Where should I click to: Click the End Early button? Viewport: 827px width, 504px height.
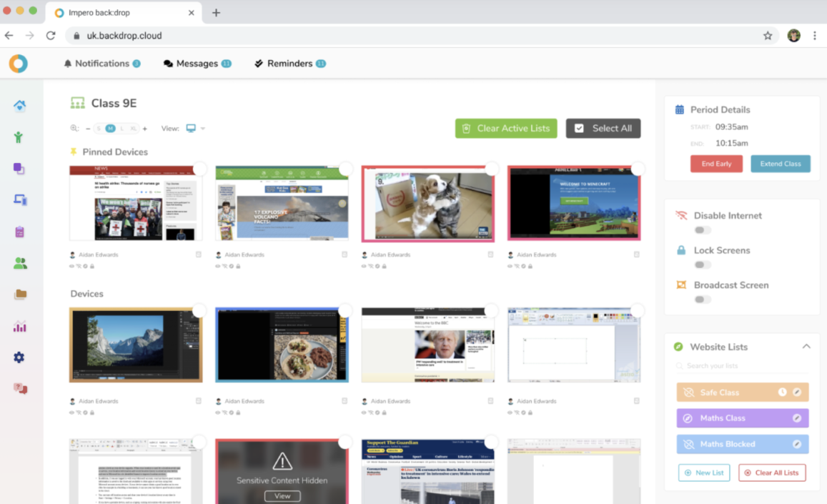pyautogui.click(x=716, y=163)
